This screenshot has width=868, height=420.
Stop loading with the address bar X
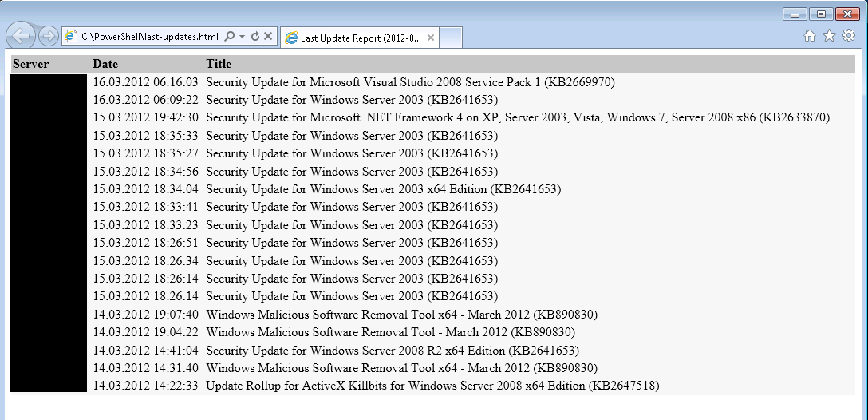[268, 37]
